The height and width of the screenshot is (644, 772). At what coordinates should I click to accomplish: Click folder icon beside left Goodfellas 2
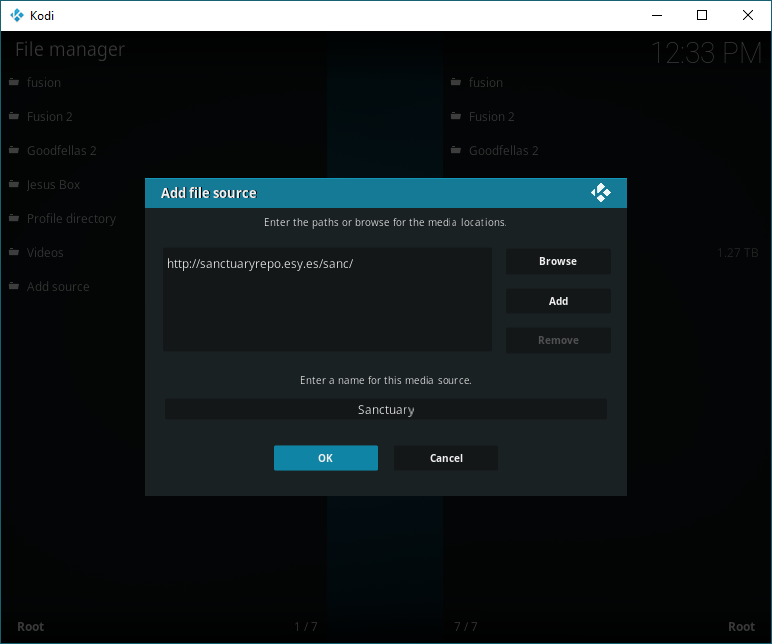(x=14, y=150)
